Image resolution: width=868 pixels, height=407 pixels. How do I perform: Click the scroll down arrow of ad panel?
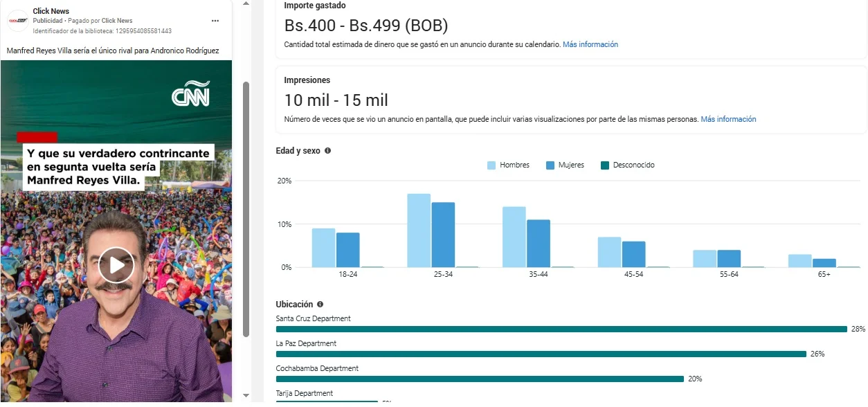point(246,395)
